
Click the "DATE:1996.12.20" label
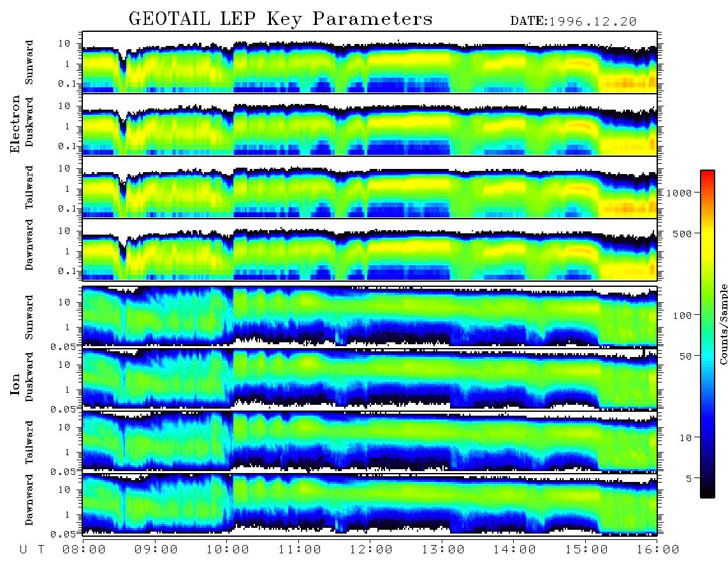click(573, 21)
